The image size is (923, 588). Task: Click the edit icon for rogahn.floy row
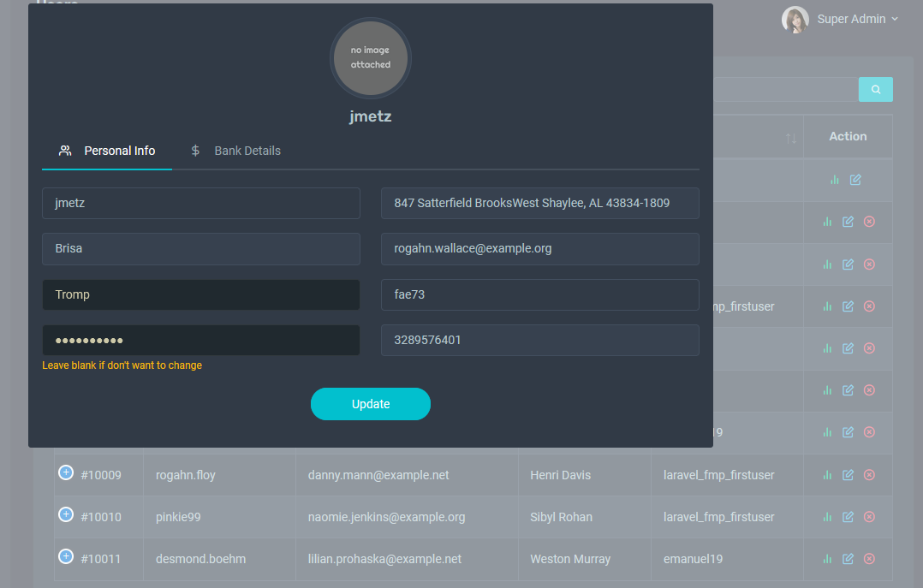click(848, 475)
